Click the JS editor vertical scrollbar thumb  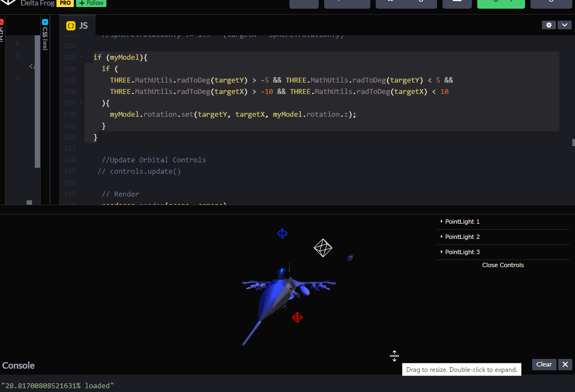coord(573,142)
